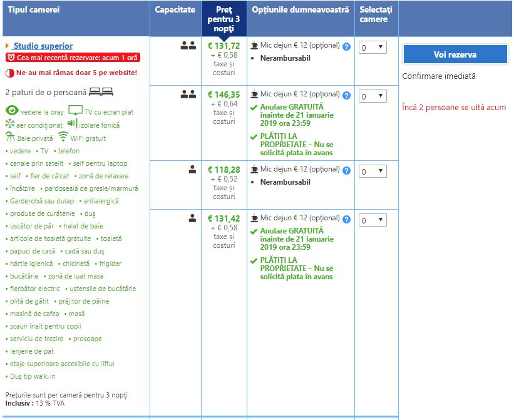
Task: Click help icon in the € 131,42 row
Action: 346,219
